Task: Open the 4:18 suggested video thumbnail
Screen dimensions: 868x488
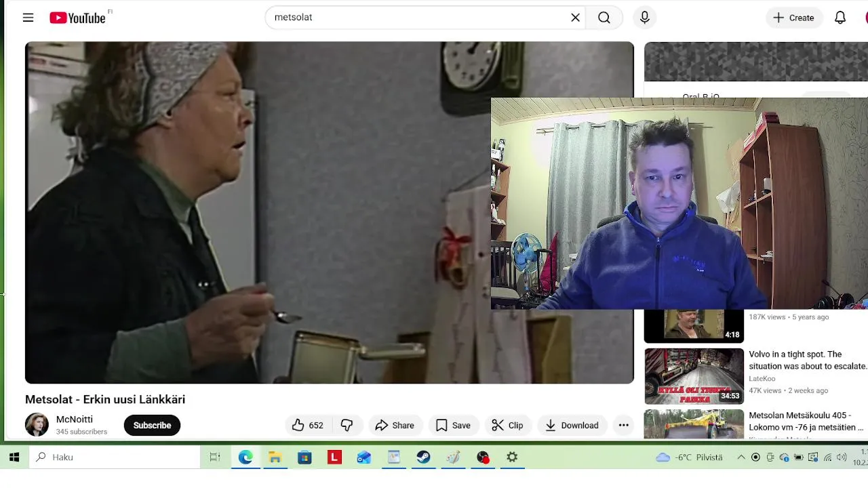Action: point(694,326)
